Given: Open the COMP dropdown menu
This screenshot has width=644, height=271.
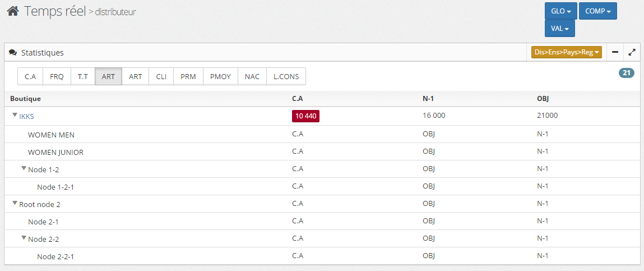Looking at the screenshot, I should coord(597,11).
